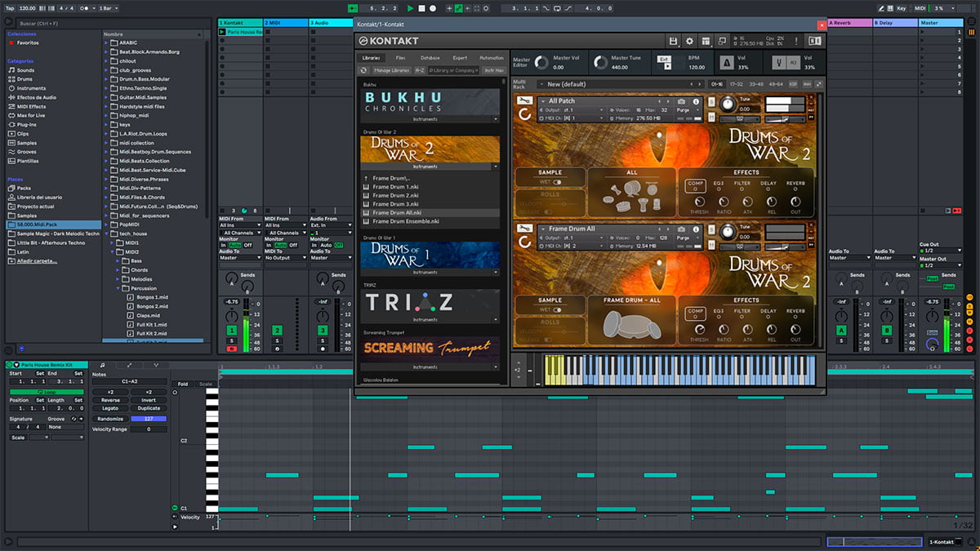Select the Sounds browser category

(25, 70)
